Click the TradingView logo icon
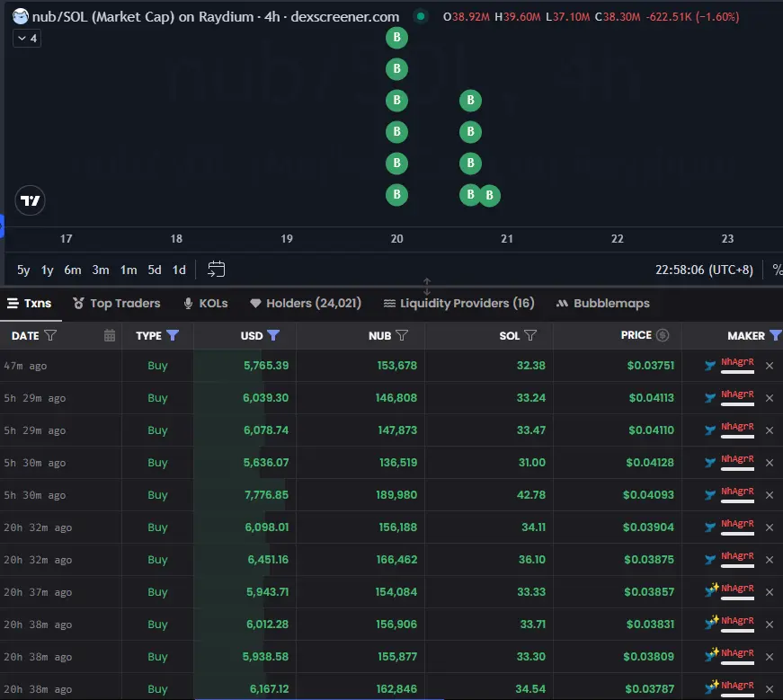The image size is (783, 700). click(x=30, y=200)
